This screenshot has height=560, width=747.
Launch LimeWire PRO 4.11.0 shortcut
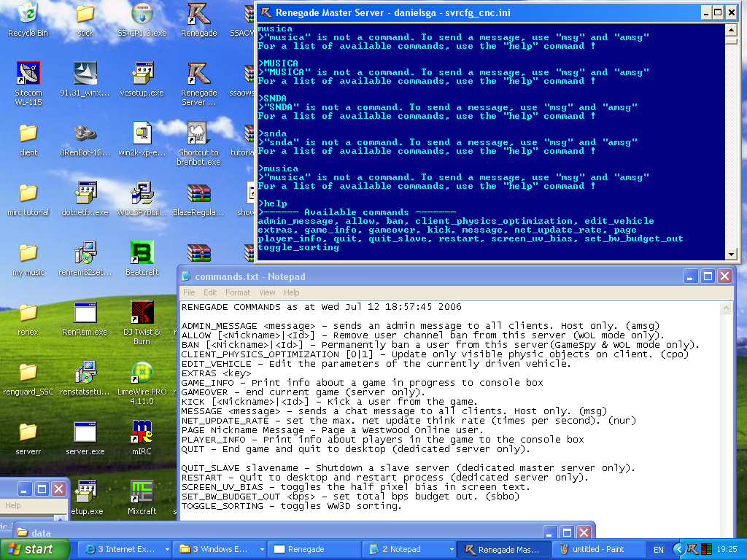point(142,373)
